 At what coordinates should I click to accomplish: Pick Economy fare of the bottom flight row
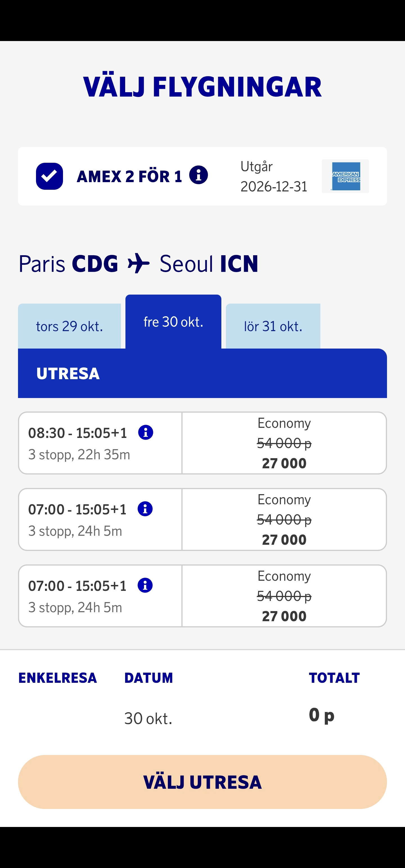[284, 596]
